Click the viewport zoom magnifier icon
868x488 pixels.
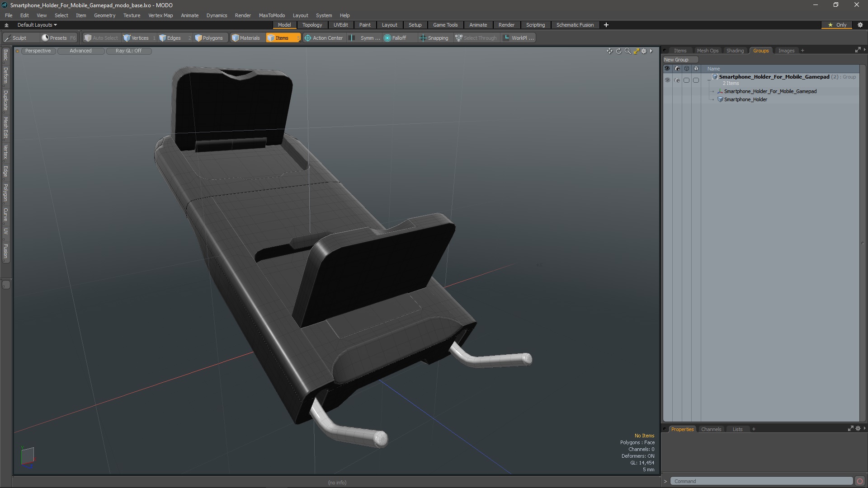[x=627, y=51]
